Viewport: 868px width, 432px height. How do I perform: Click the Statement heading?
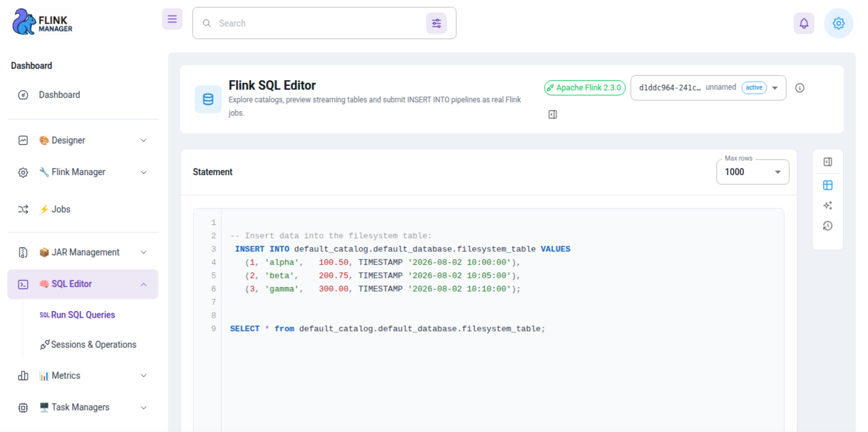tap(212, 172)
